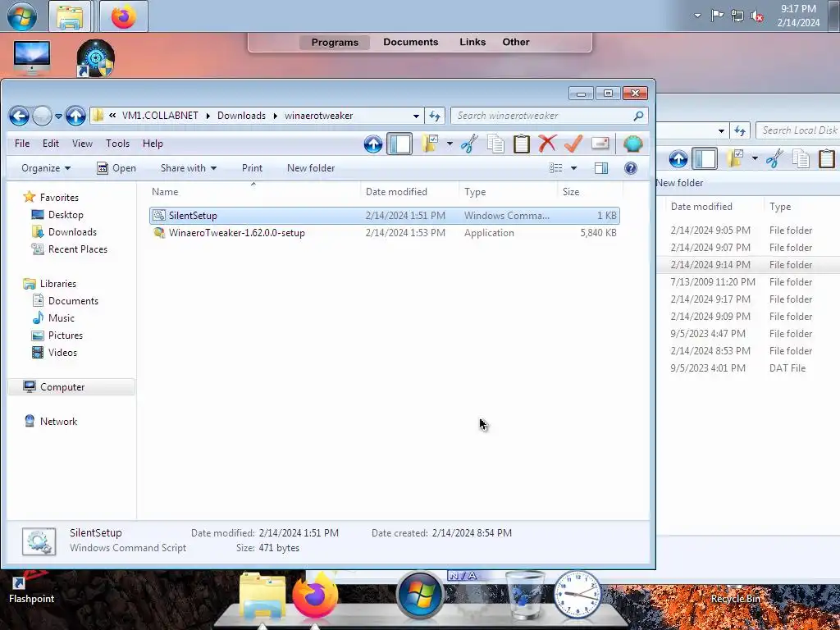Click the Firefox taskbar button
Image resolution: width=840 pixels, height=630 pixels.
pos(124,16)
